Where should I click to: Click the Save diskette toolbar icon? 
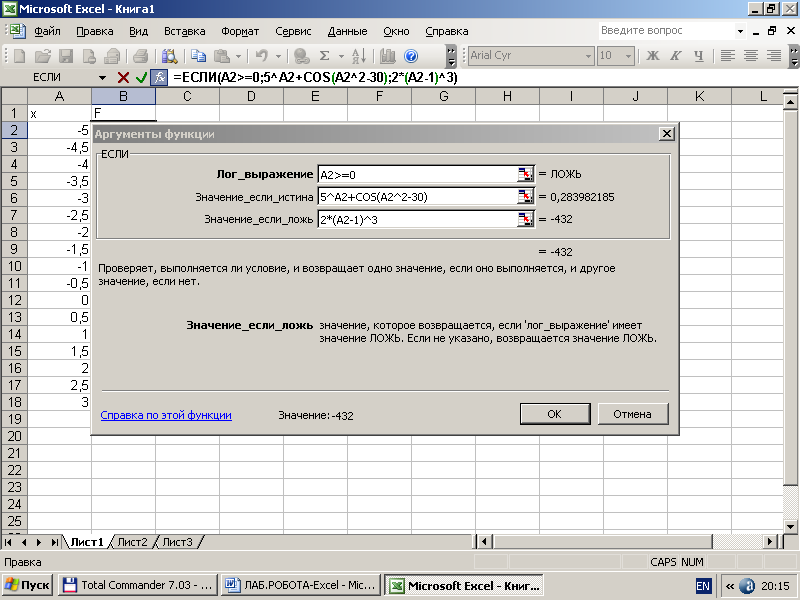(66, 56)
